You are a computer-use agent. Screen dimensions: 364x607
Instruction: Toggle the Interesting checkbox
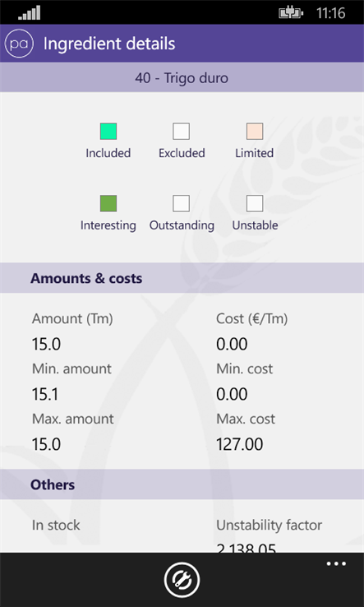click(x=108, y=203)
